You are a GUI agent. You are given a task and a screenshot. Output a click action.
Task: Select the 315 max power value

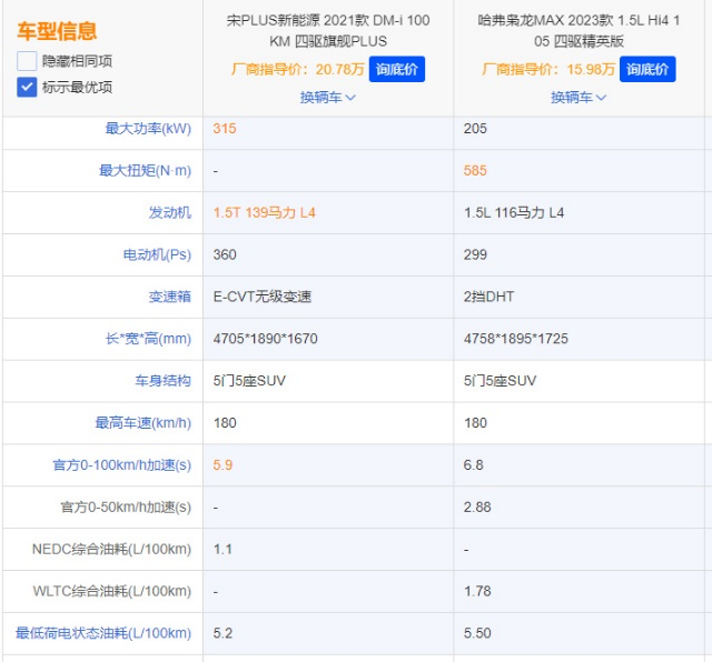(x=225, y=128)
